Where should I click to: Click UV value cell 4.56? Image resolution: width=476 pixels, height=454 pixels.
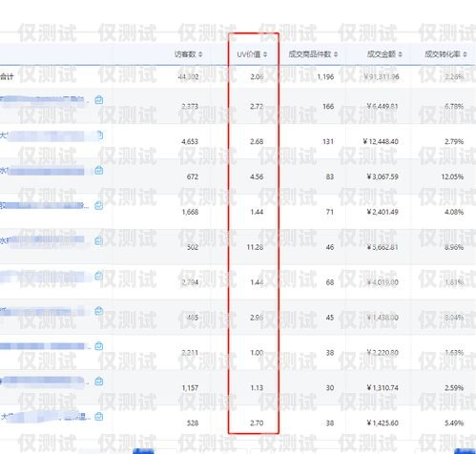pyautogui.click(x=257, y=176)
